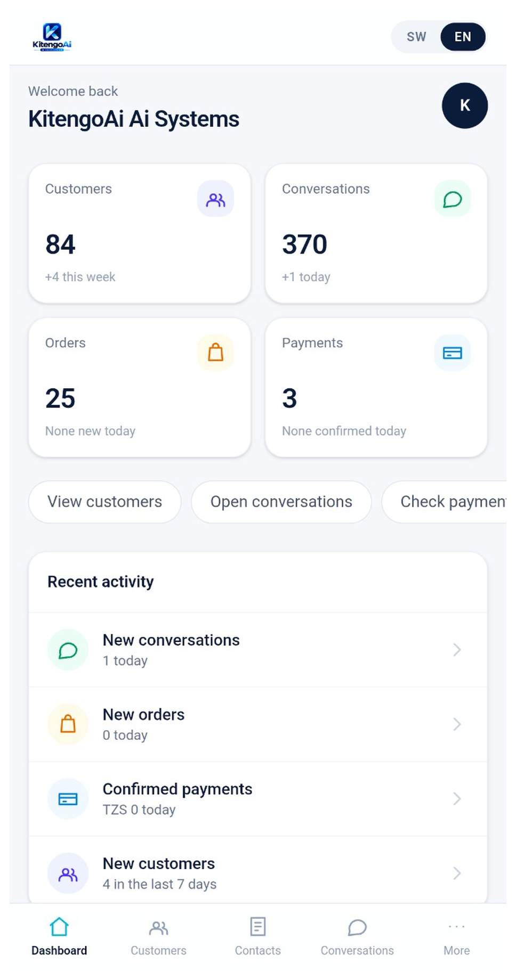The height and width of the screenshot is (980, 516).
Task: Open the K profile avatar
Action: [465, 105]
